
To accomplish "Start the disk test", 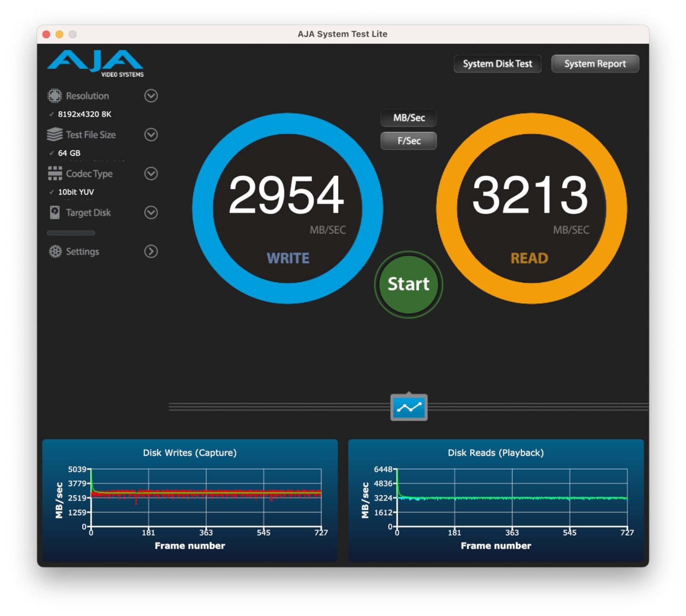I will click(408, 284).
